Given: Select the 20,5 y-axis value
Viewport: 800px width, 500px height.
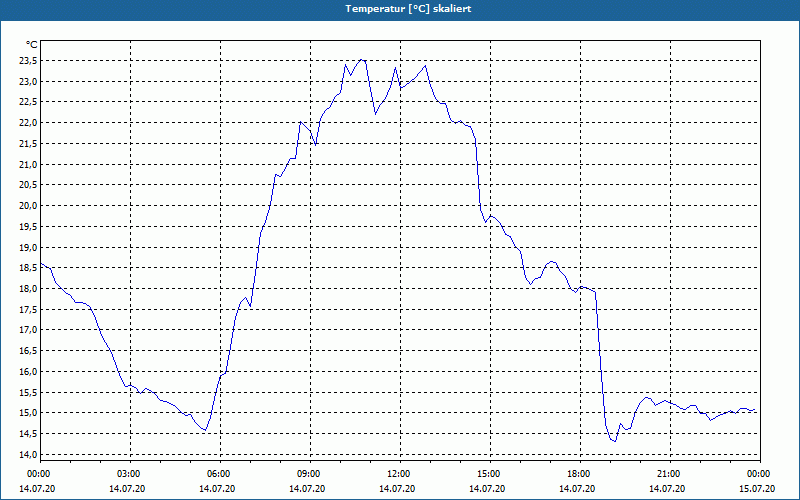Looking at the screenshot, I should 28,185.
